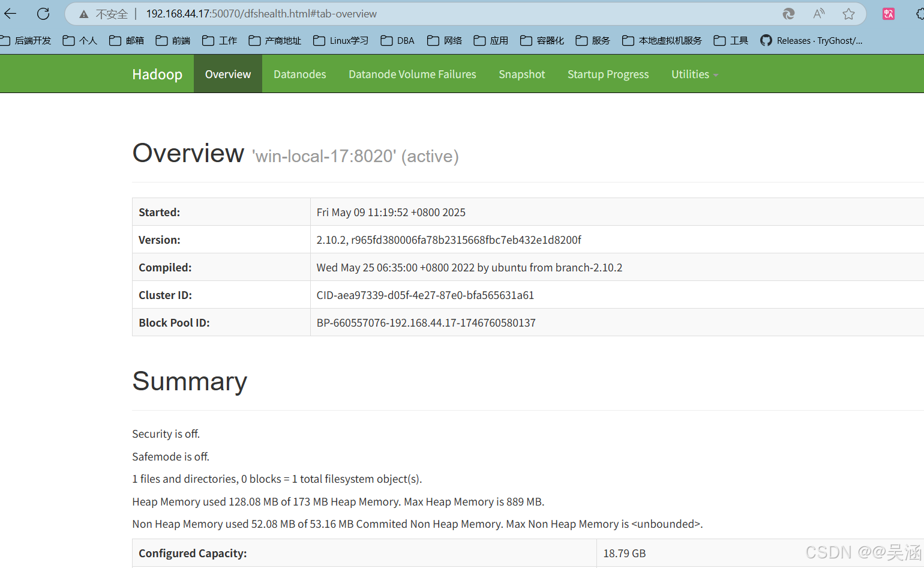
Task: Open the pink translate extension icon
Action: tap(889, 14)
